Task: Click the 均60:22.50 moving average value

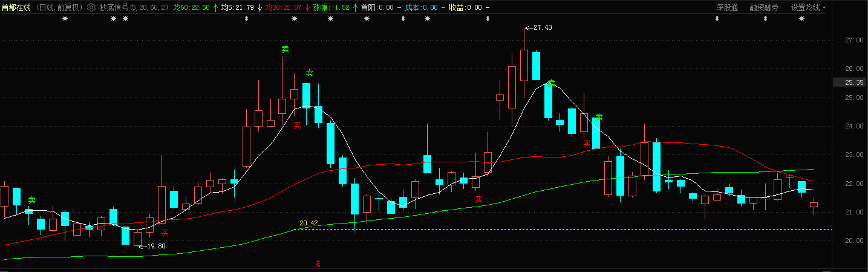Action: point(191,7)
